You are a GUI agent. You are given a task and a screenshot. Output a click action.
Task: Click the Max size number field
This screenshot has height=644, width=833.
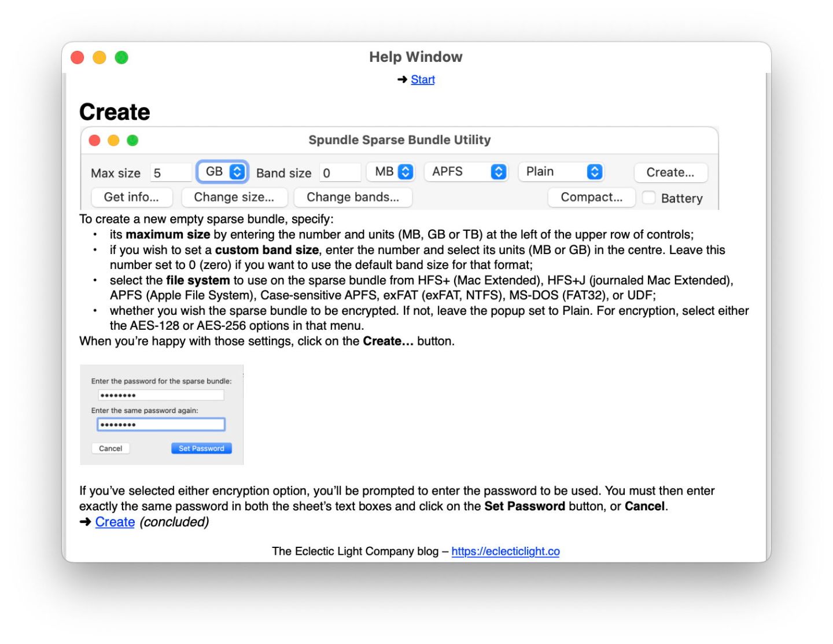click(171, 173)
